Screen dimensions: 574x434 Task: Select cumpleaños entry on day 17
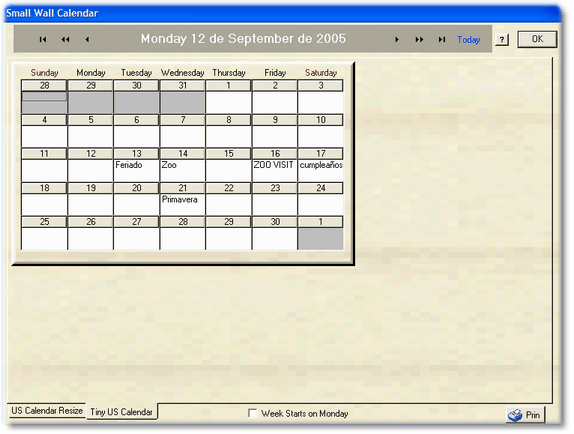(x=321, y=165)
